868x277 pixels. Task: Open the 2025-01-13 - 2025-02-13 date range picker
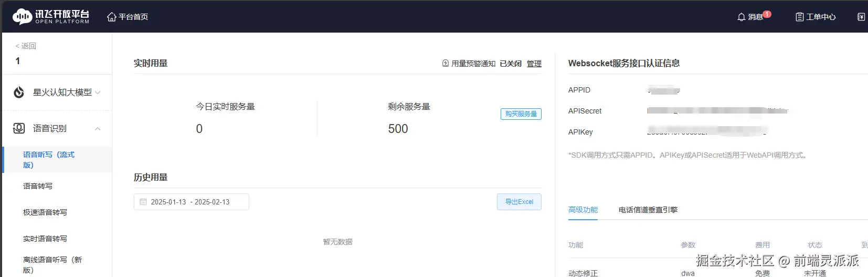192,202
